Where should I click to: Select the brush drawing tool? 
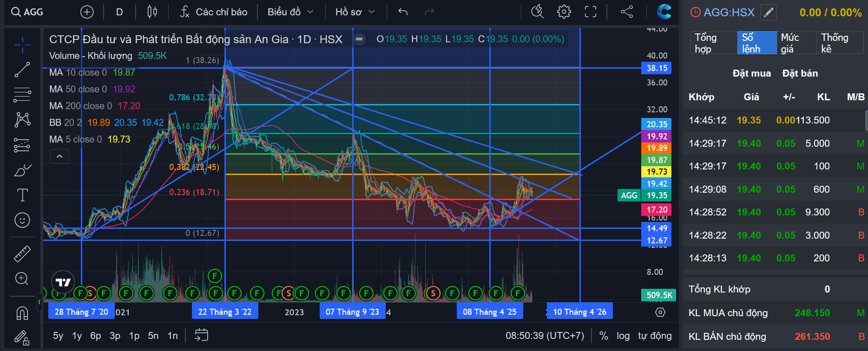(22, 170)
